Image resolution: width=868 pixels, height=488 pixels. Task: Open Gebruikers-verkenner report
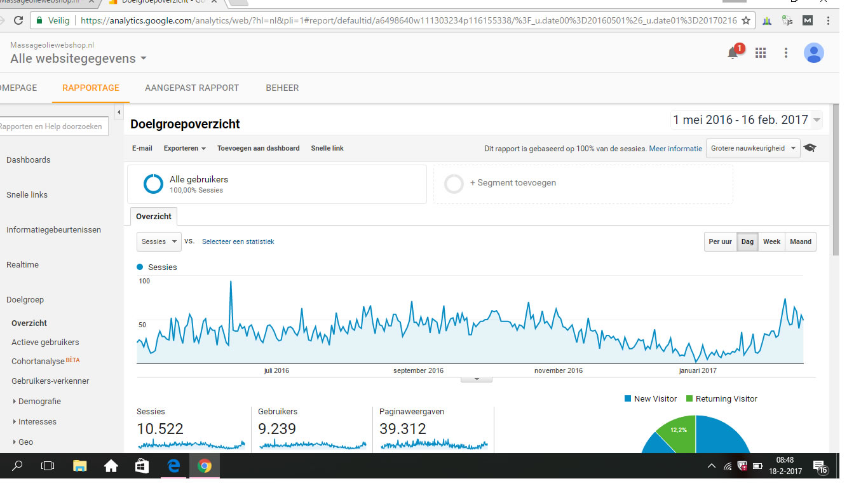click(x=50, y=381)
